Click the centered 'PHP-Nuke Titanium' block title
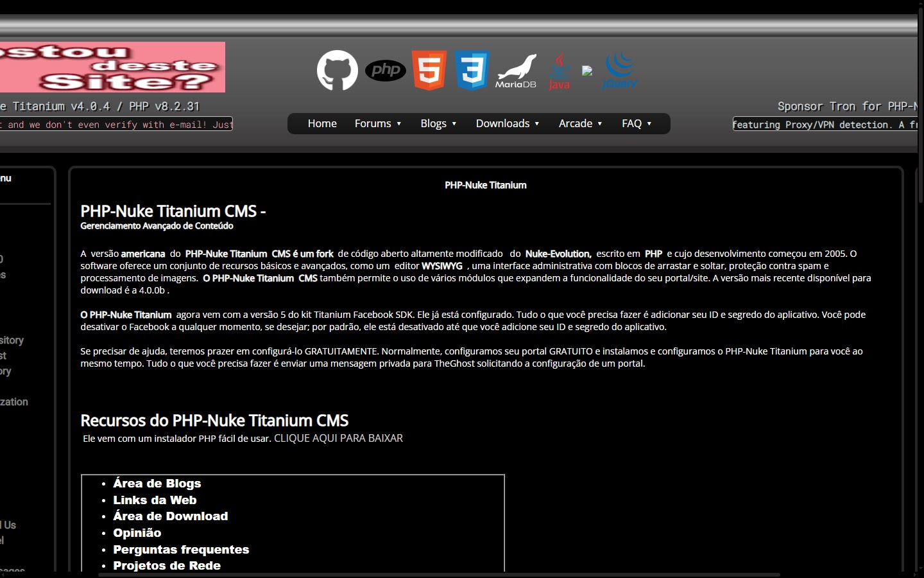Screen dimensions: 924x578 pyautogui.click(x=486, y=185)
